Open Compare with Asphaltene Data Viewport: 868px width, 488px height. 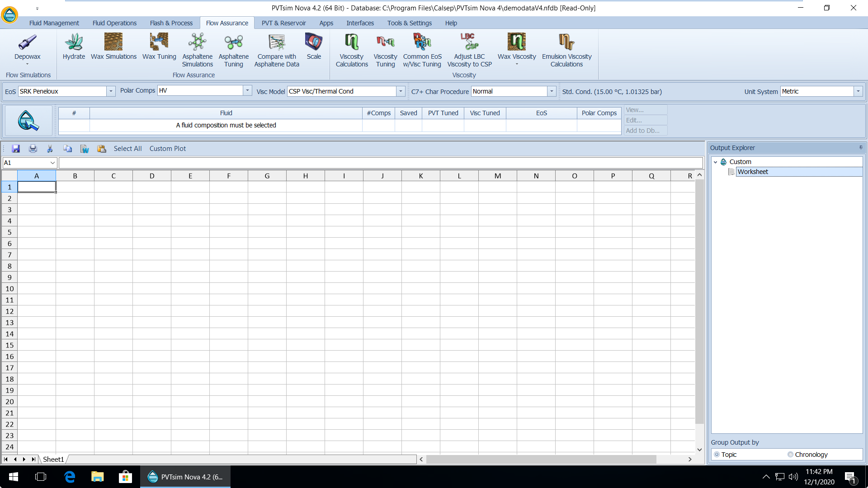click(x=277, y=50)
